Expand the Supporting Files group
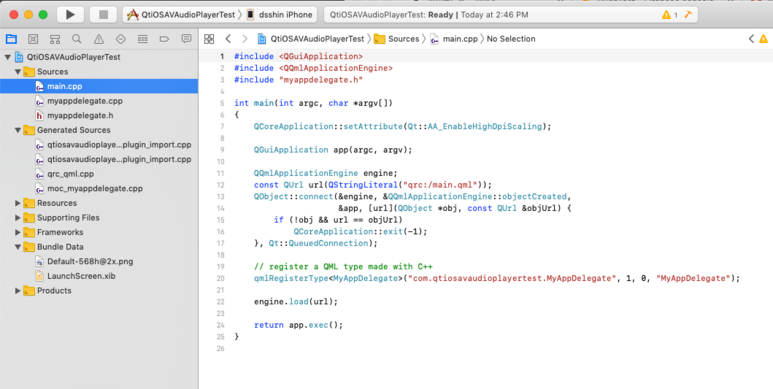The height and width of the screenshot is (389, 773). [18, 218]
